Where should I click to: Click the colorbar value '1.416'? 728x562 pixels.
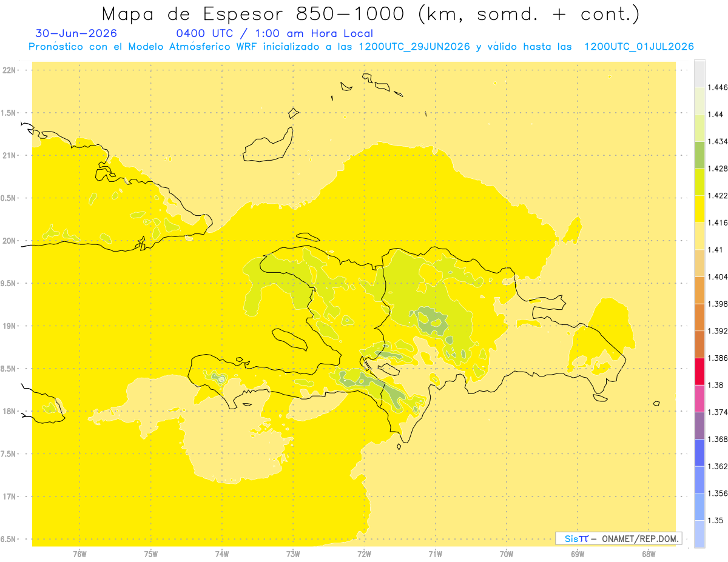(718, 222)
